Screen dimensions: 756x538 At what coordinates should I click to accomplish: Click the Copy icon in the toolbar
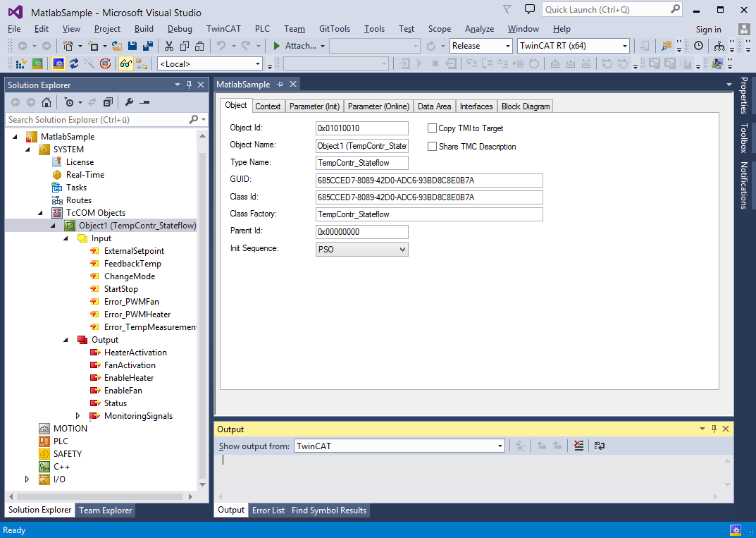(x=184, y=46)
